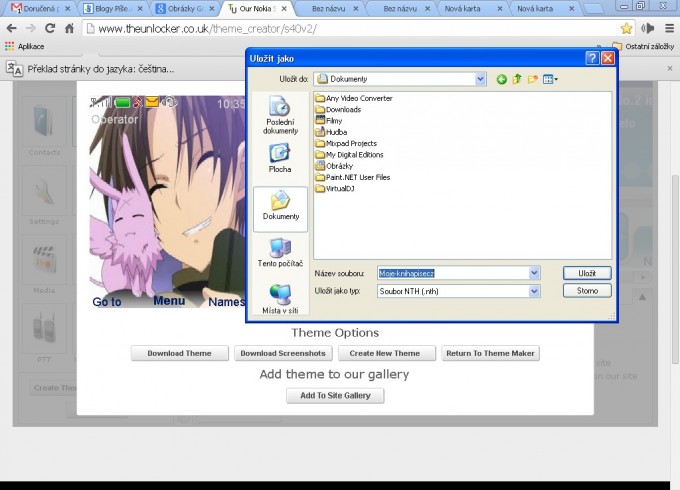Go to browser home page
680x490 pixels.
tap(69, 29)
